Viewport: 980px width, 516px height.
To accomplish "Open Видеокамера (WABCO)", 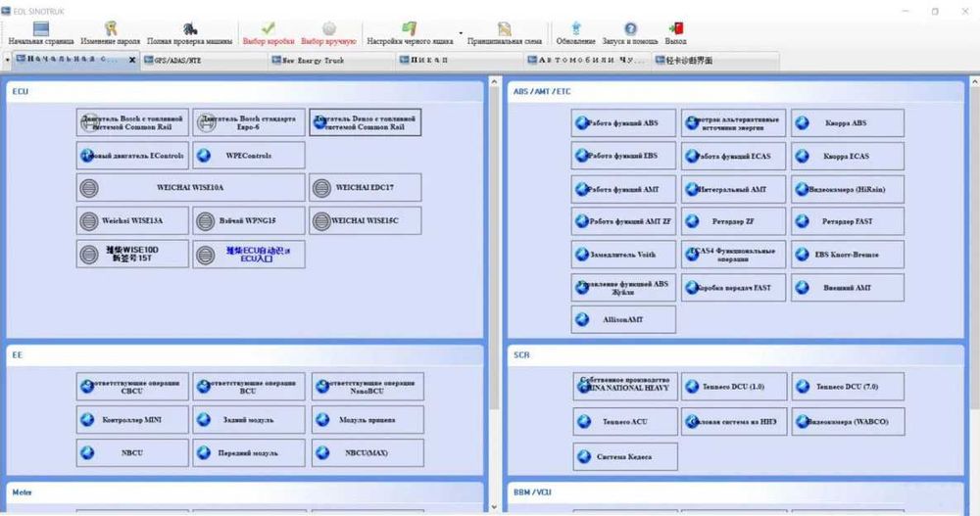I will [848, 422].
